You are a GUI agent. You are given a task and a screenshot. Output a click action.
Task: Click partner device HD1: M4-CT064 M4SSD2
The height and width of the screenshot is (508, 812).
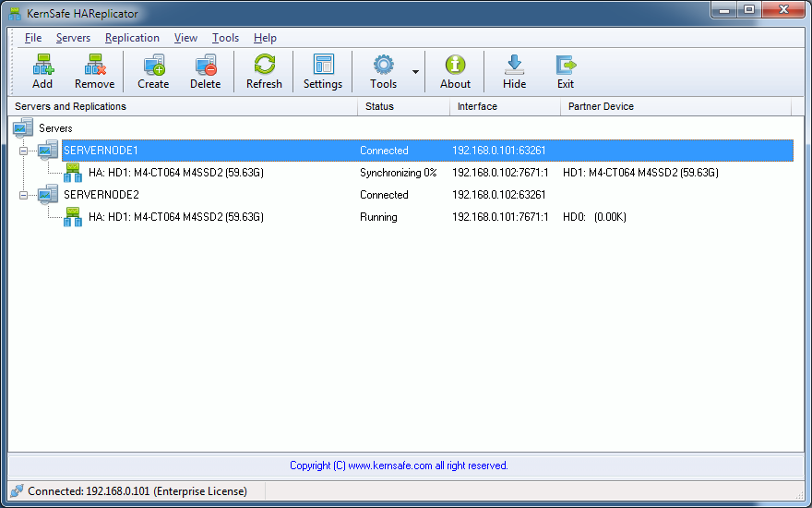(640, 173)
